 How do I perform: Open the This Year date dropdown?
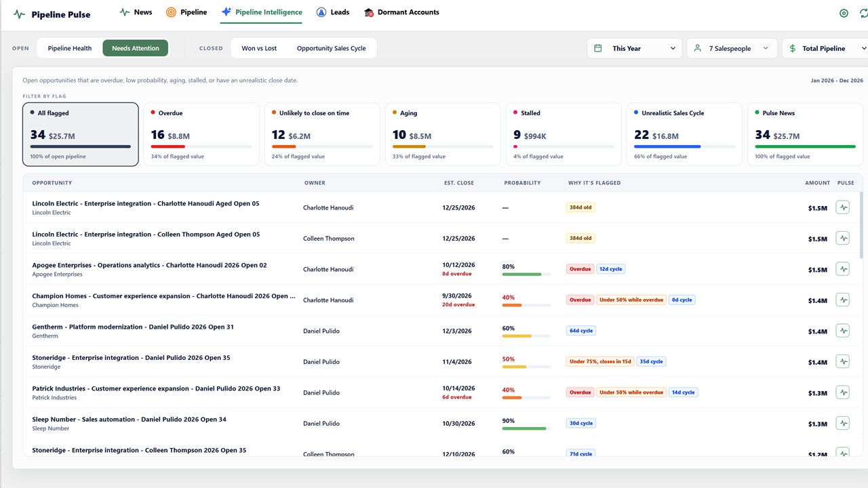click(x=635, y=48)
